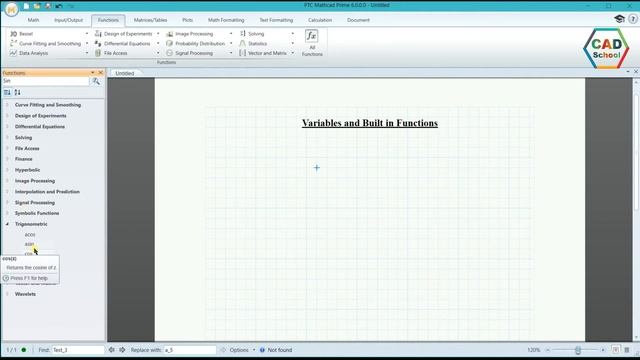Open the Data Analysis ribbon dropdown

coord(87,53)
